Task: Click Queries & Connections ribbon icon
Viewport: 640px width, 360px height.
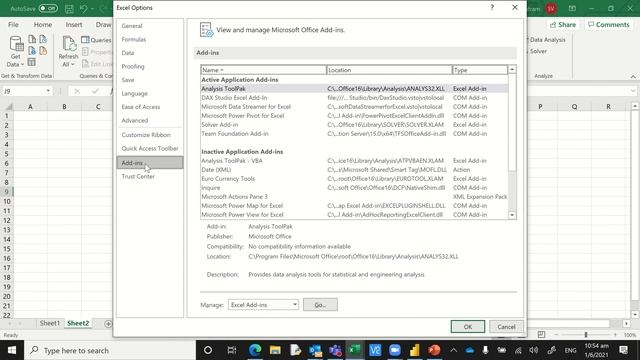Action: pos(96,40)
